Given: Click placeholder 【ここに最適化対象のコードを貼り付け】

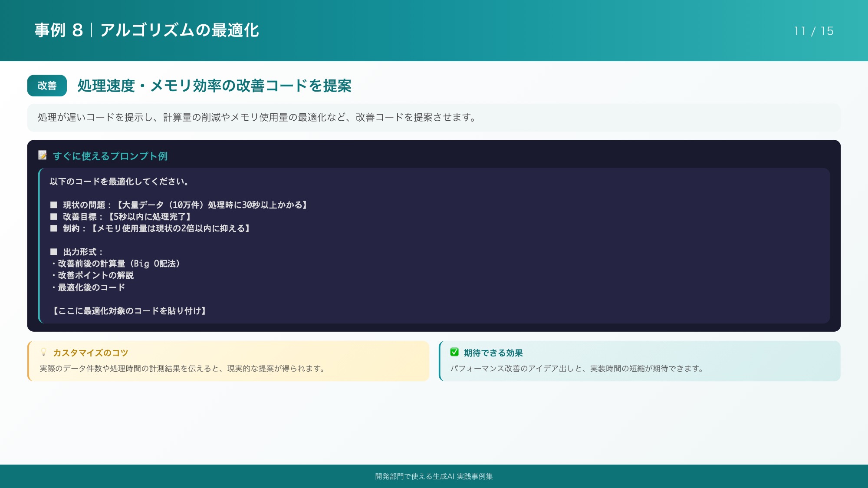Looking at the screenshot, I should (129, 311).
